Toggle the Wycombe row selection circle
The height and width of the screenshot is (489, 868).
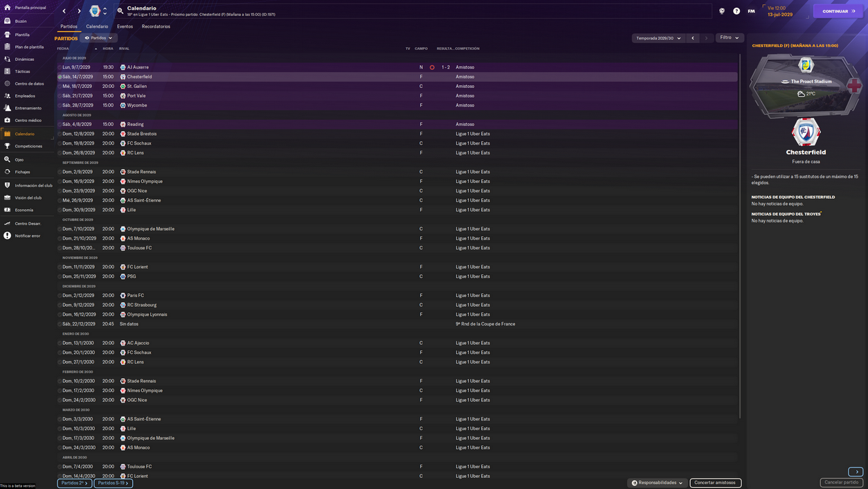click(x=60, y=105)
